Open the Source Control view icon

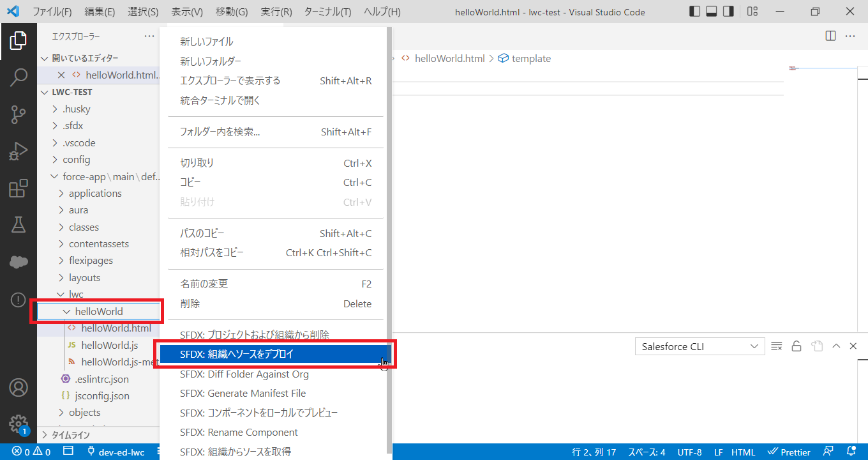pyautogui.click(x=19, y=114)
